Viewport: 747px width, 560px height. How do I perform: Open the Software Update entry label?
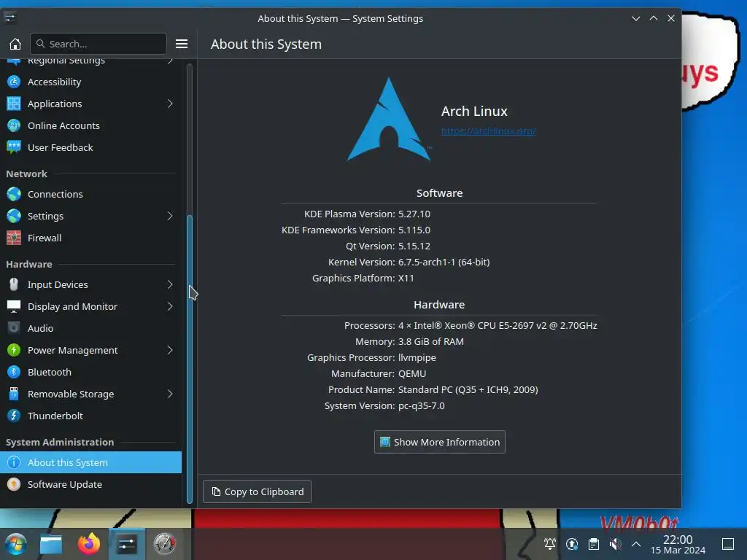pyautogui.click(x=65, y=484)
